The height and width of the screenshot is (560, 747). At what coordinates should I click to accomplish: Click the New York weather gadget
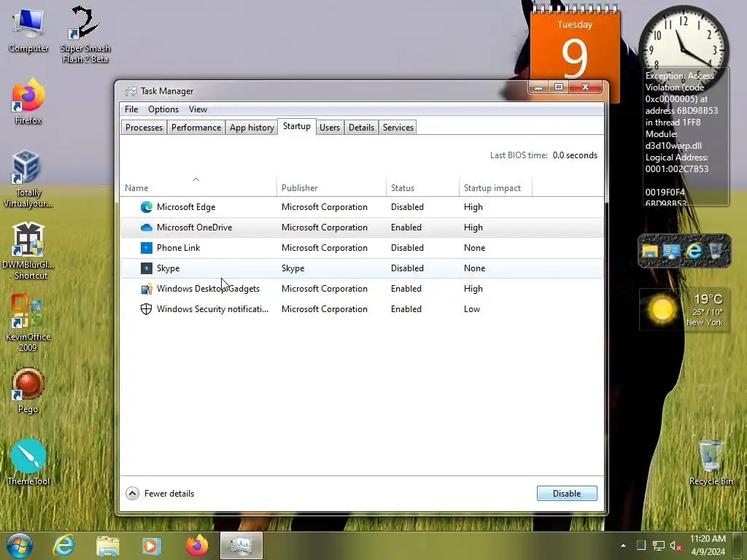pos(684,309)
